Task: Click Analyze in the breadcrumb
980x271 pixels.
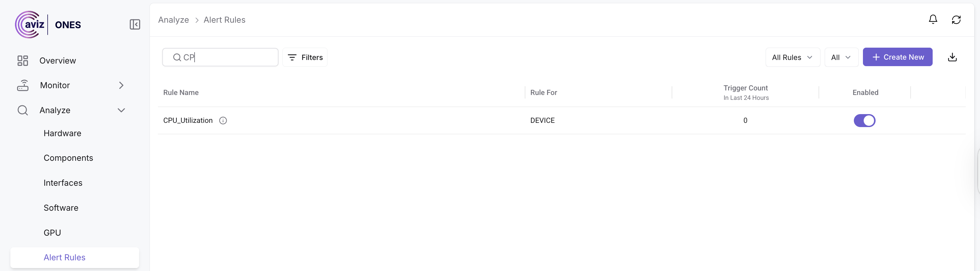Action: (x=173, y=20)
